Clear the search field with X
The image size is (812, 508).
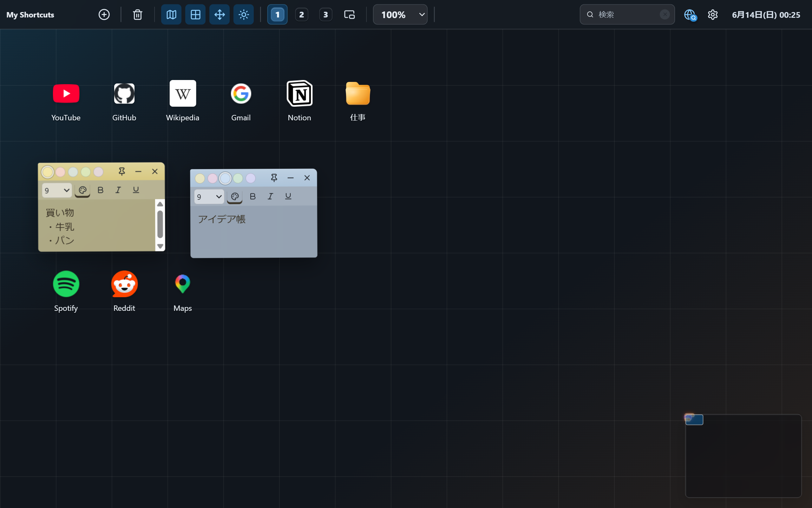(x=665, y=15)
